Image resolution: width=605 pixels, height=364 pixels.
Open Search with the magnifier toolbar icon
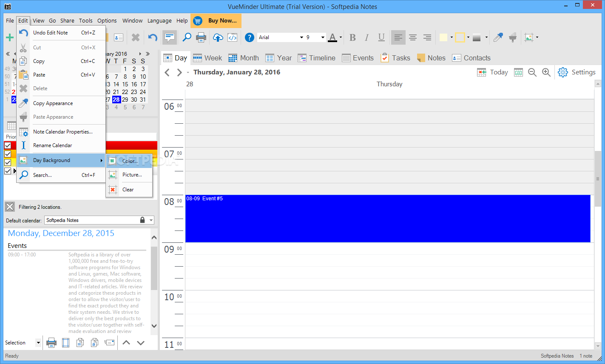coord(187,37)
